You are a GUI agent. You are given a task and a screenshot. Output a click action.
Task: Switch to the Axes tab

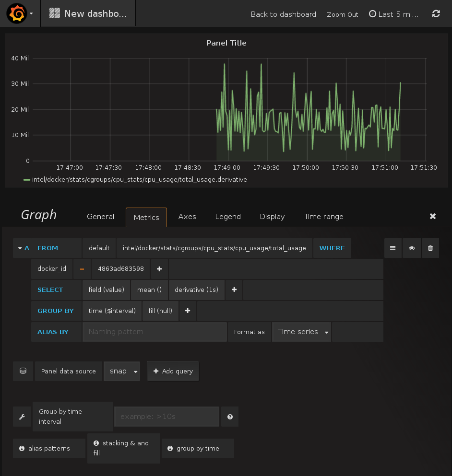click(x=187, y=217)
